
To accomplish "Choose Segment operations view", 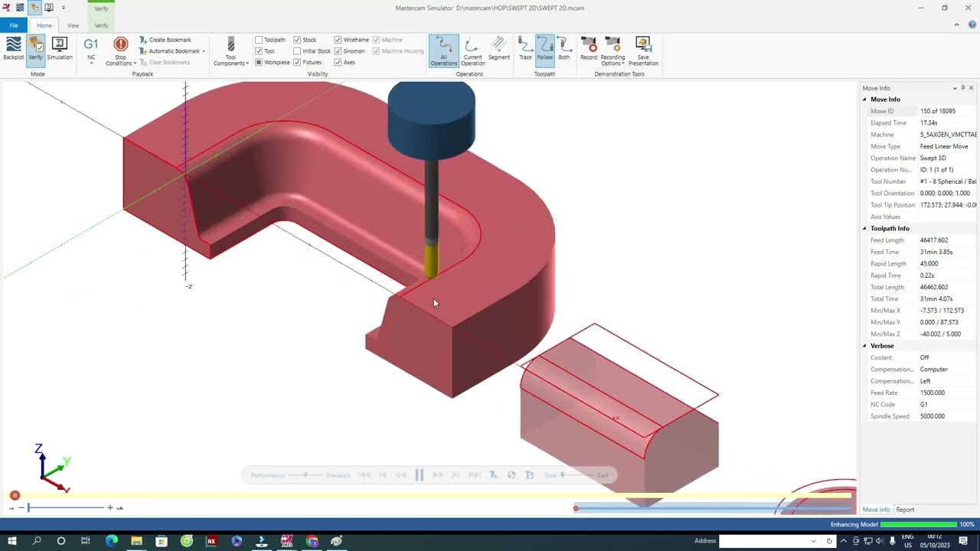I will [x=498, y=50].
